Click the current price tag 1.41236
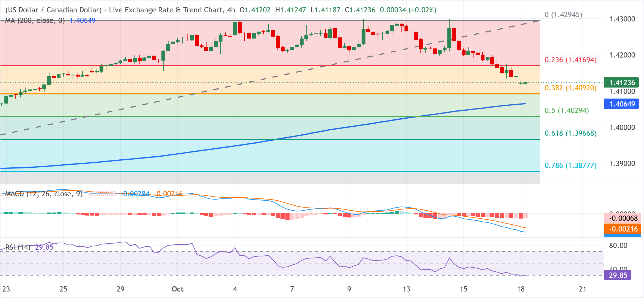 (621, 83)
